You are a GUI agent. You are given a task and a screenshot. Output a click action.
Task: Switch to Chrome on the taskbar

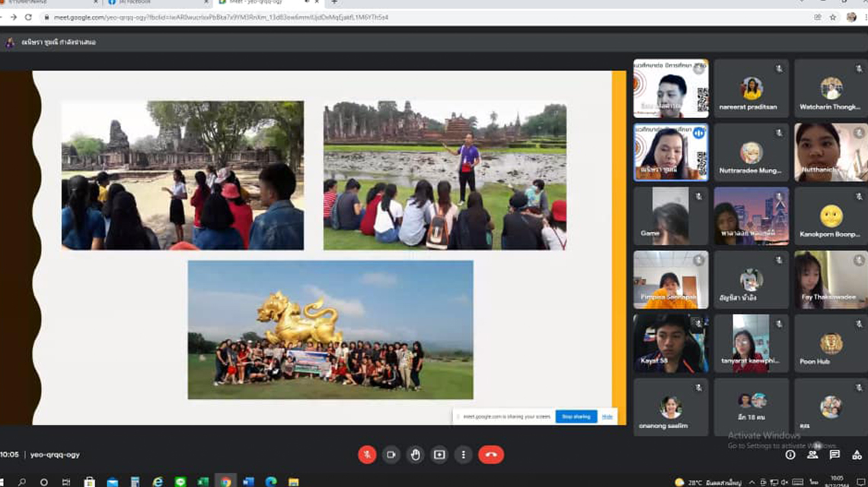coord(226,482)
